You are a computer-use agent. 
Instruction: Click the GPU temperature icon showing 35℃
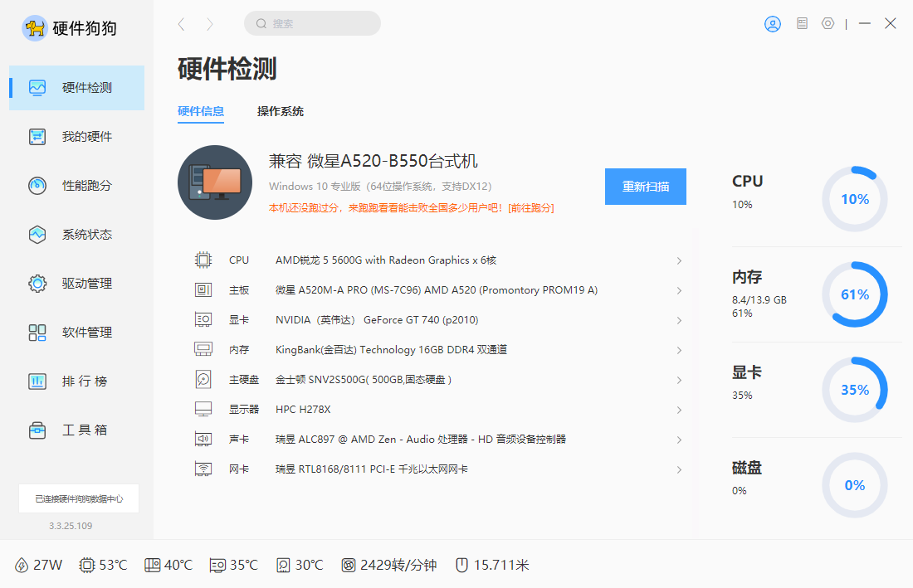217,566
